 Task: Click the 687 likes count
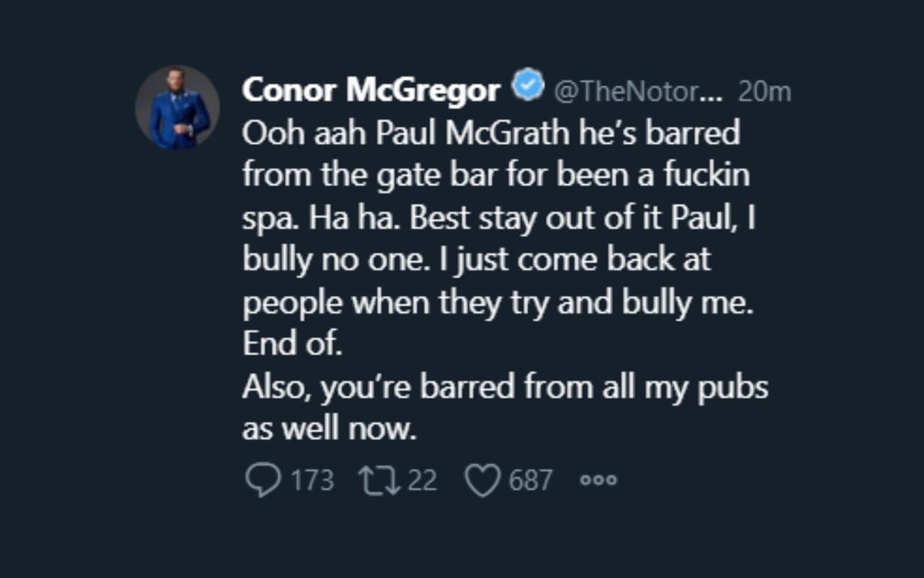click(x=531, y=480)
